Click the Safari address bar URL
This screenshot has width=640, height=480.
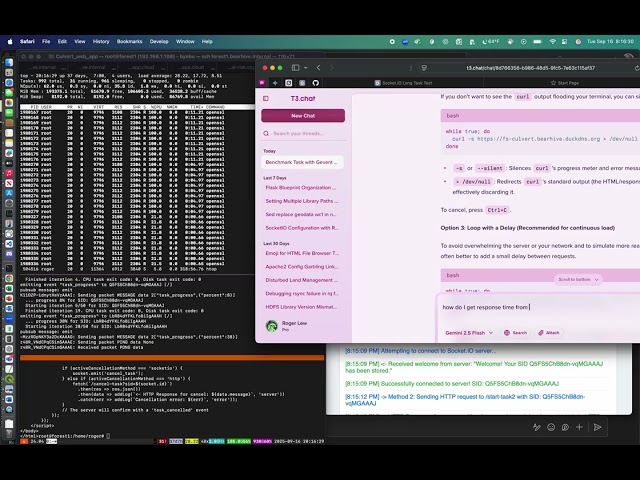pos(530,68)
